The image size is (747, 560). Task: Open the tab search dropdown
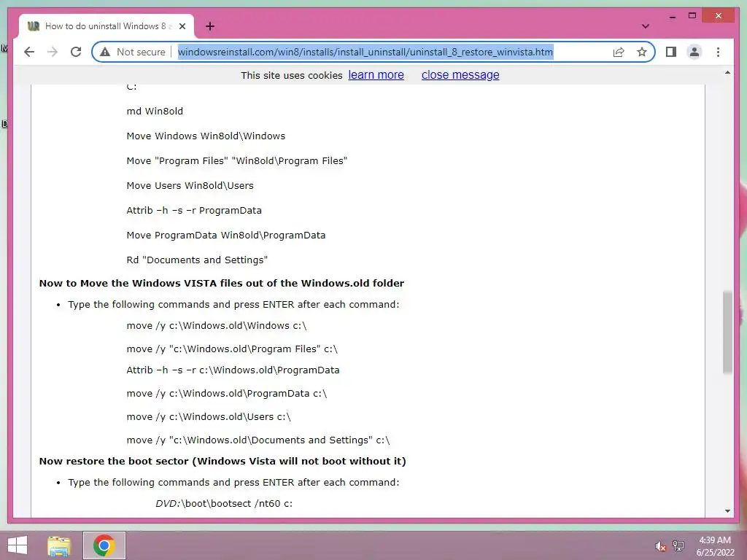tap(645, 26)
